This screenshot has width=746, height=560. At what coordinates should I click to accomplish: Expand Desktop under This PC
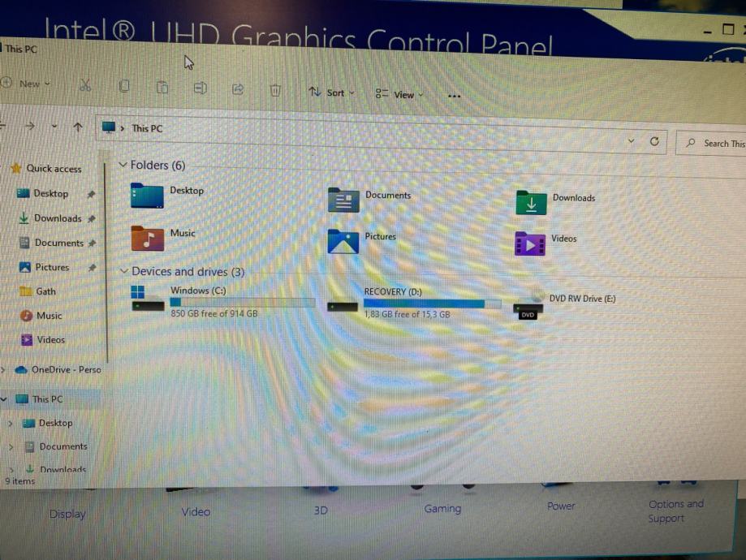click(x=11, y=423)
